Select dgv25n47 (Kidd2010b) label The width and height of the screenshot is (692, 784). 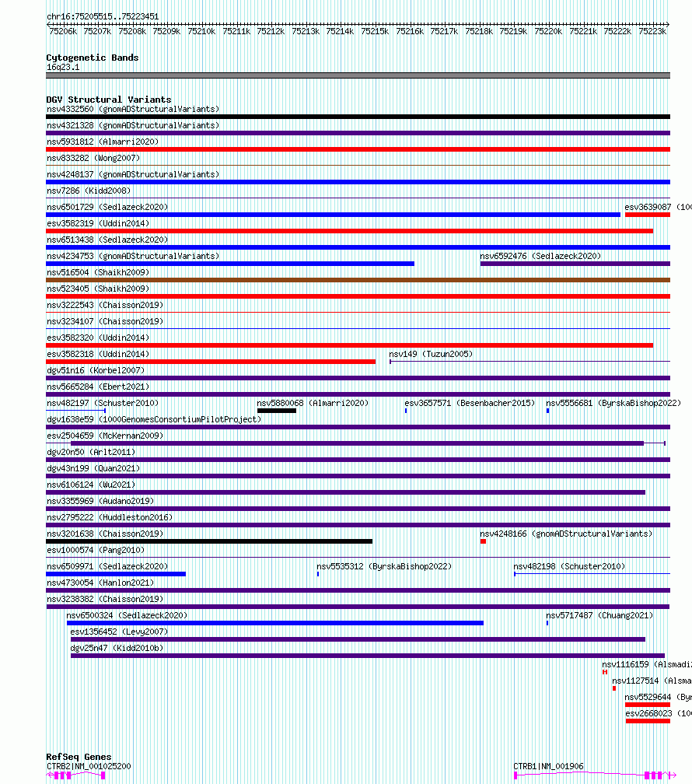coord(117,648)
